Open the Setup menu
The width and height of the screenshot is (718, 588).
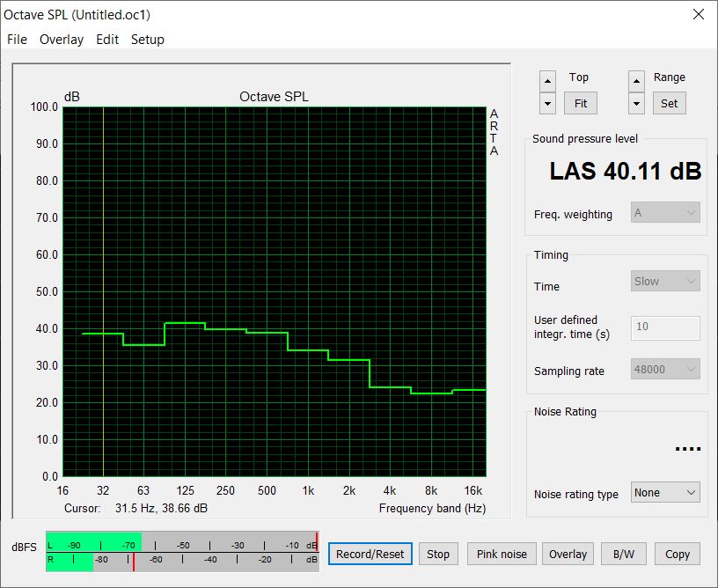coord(148,40)
